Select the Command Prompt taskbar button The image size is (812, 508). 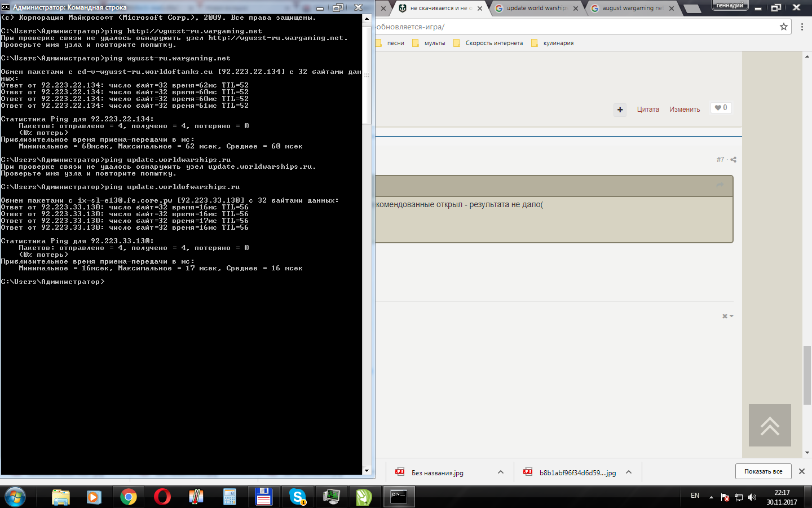point(399,497)
